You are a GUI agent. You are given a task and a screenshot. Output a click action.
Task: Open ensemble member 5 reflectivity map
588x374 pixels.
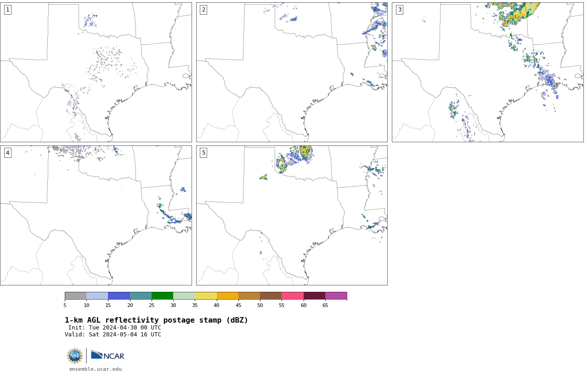tap(292, 215)
